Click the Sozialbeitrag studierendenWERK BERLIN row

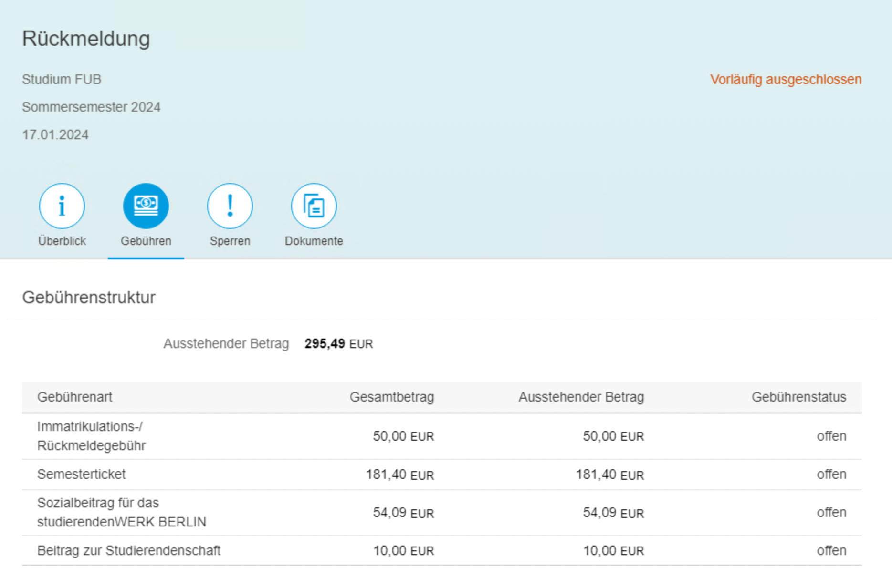121,512
